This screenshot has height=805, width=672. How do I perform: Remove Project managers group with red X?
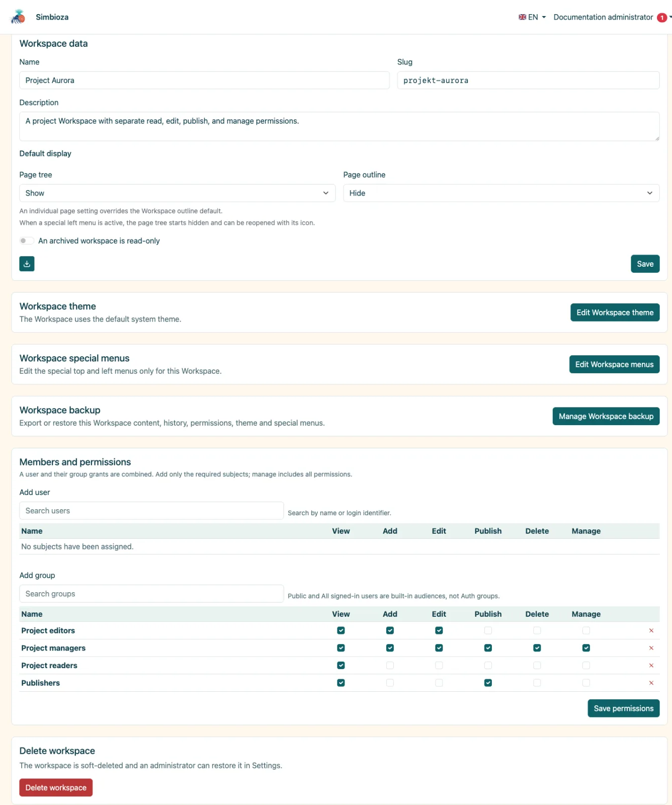651,648
